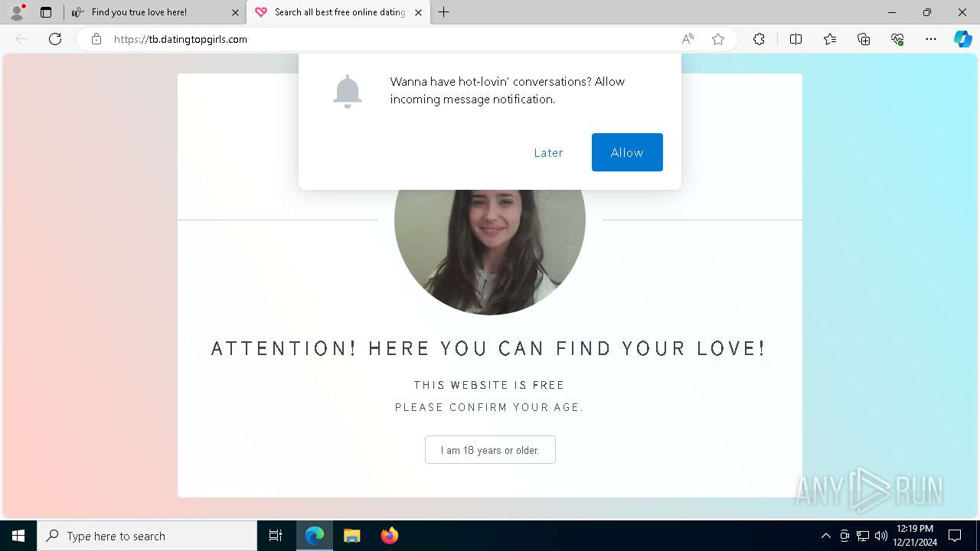Allow incoming message notifications
980x551 pixels.
(627, 152)
